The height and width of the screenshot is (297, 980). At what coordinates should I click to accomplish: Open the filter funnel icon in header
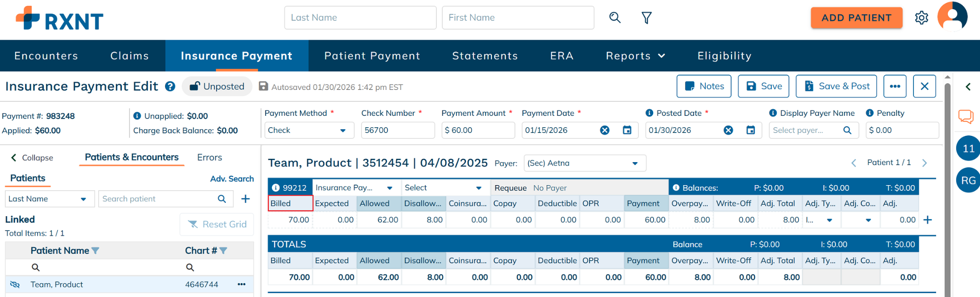tap(646, 18)
